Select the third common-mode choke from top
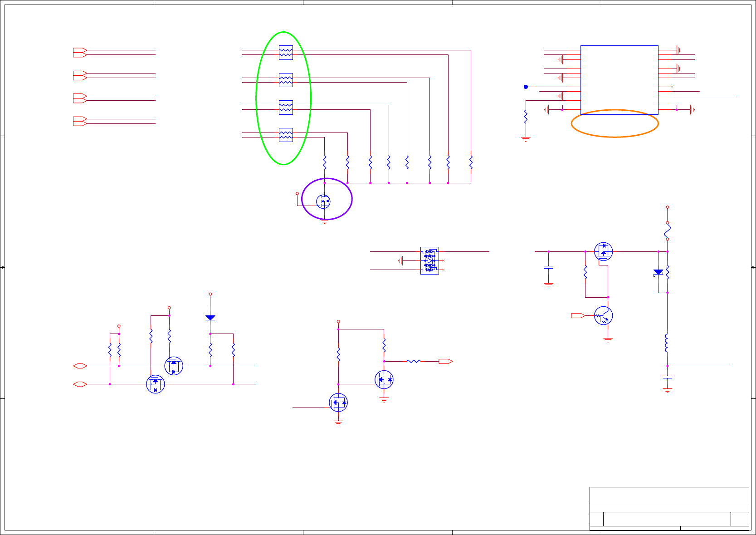Viewport: 756px width, 535px height. tap(286, 108)
